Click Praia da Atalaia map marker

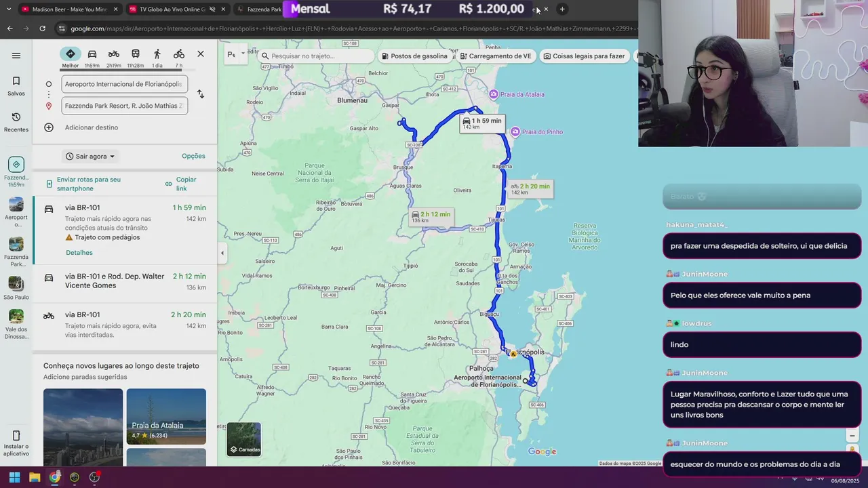pyautogui.click(x=494, y=94)
